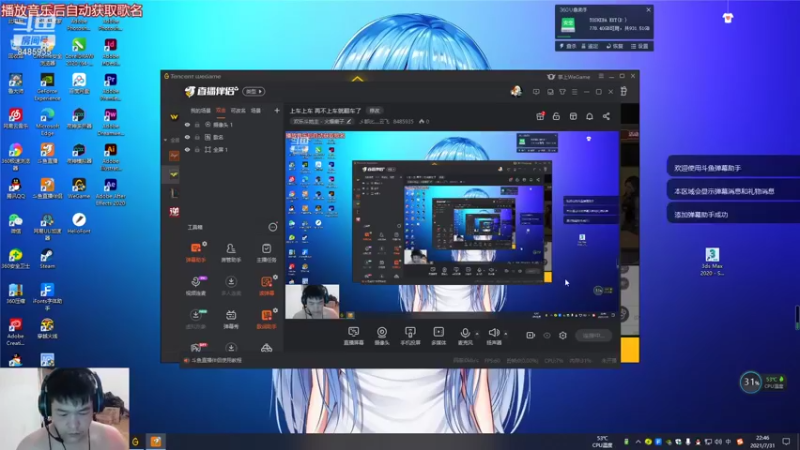This screenshot has width=800, height=450.
Task: Open the pill button next to the 直播伴侣 logo
Action: (x=254, y=92)
